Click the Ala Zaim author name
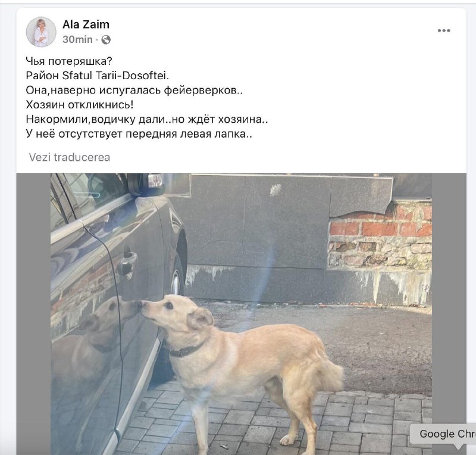 [86, 24]
